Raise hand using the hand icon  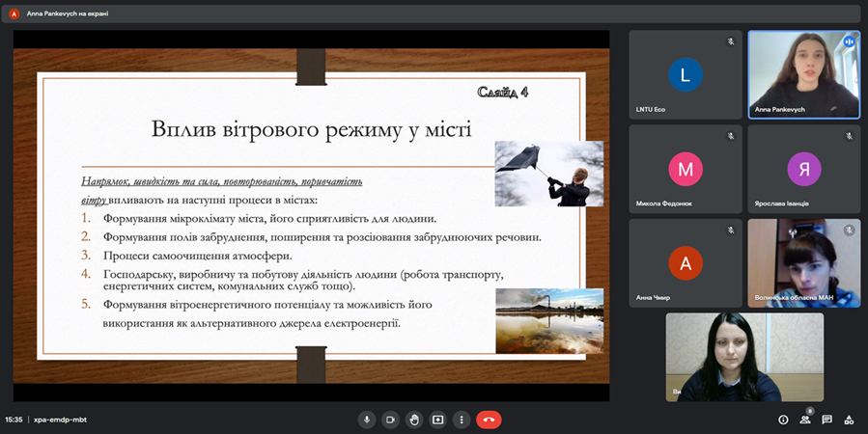tap(414, 420)
